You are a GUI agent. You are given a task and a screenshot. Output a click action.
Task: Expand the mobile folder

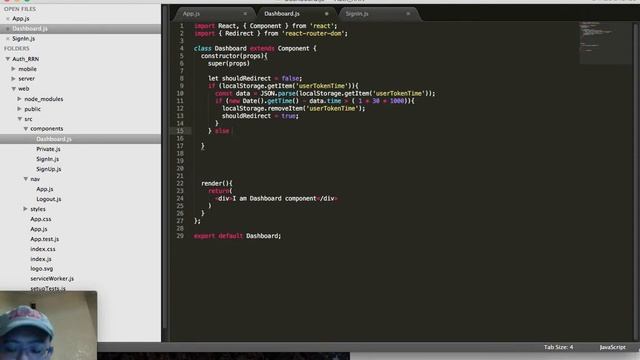tap(13, 69)
